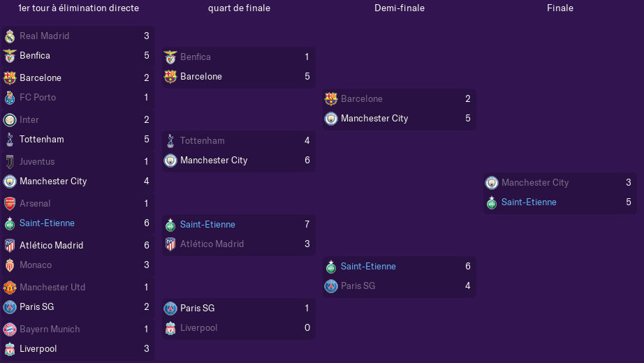Click the Manchester Utd crest icon

coord(10,288)
